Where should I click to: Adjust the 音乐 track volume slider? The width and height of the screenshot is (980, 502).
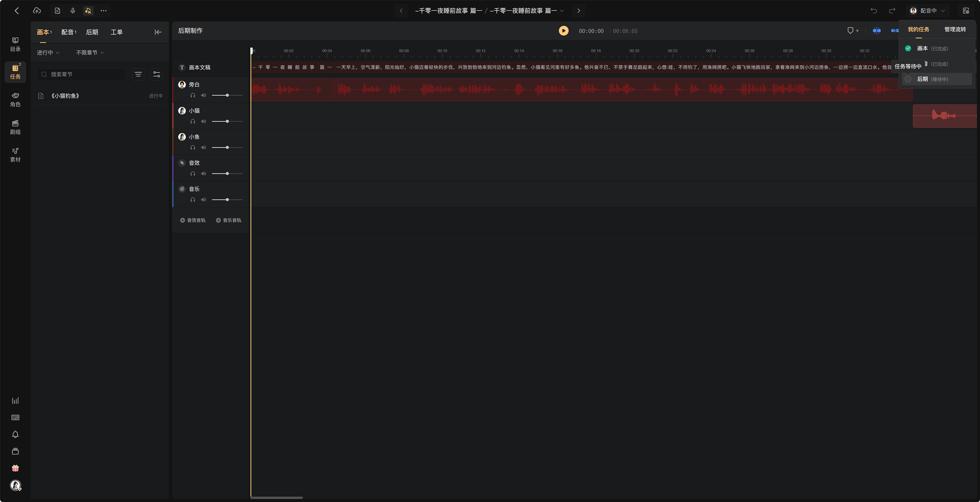click(227, 200)
